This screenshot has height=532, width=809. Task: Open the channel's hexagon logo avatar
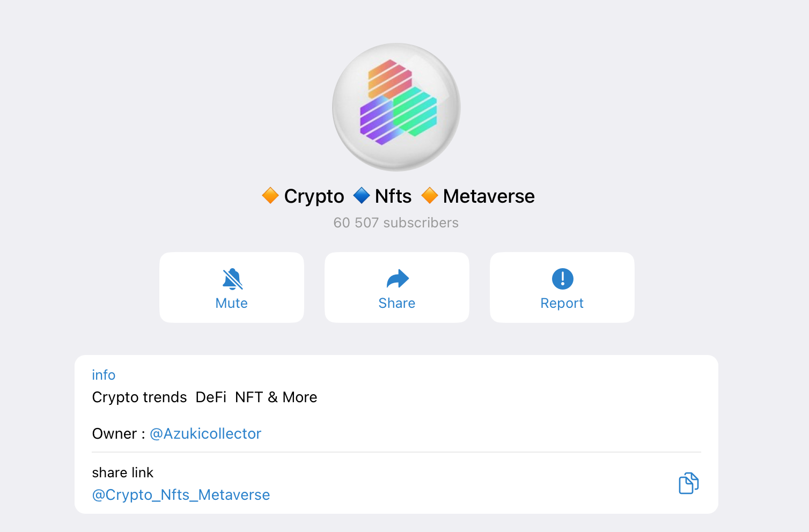tap(396, 107)
